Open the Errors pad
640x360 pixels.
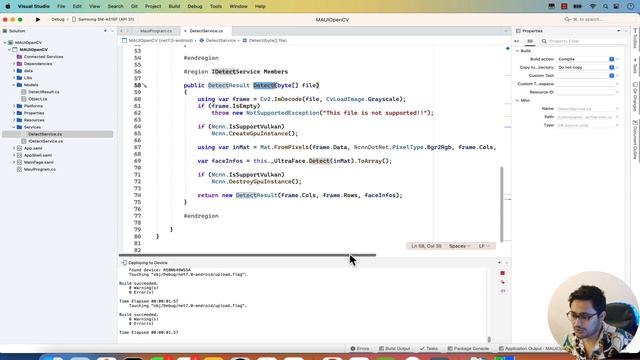click(x=360, y=349)
